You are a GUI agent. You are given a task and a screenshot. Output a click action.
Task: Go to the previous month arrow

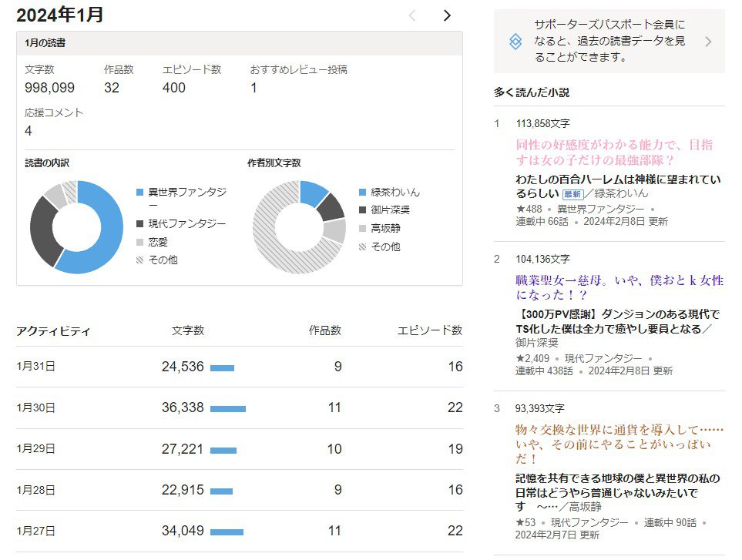(x=412, y=15)
